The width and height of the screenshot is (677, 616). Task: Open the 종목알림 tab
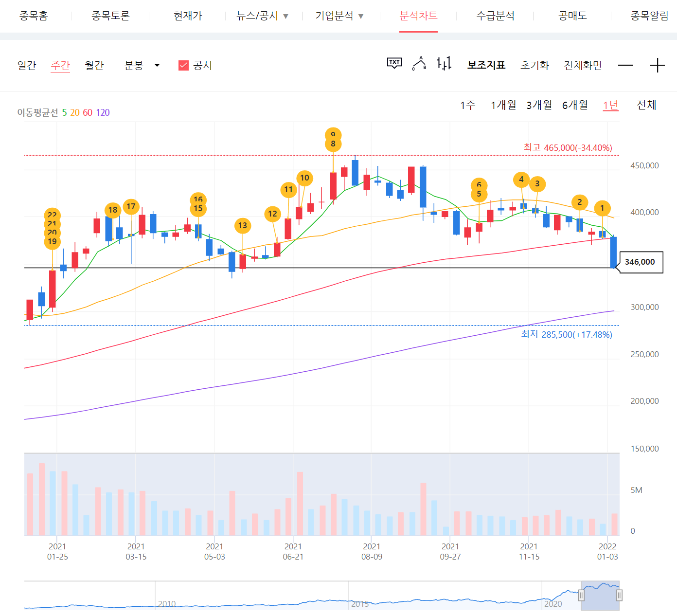point(649,16)
